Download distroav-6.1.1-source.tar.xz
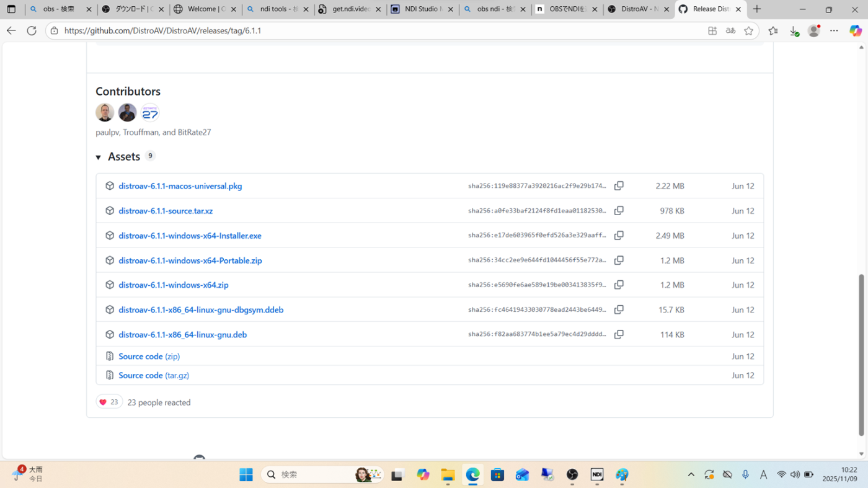 tap(166, 211)
